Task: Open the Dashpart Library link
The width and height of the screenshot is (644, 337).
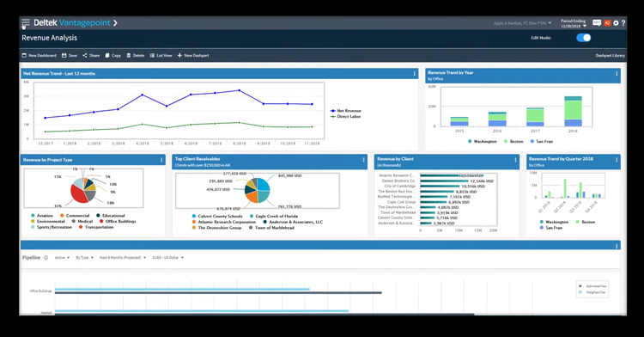Action: click(x=610, y=56)
